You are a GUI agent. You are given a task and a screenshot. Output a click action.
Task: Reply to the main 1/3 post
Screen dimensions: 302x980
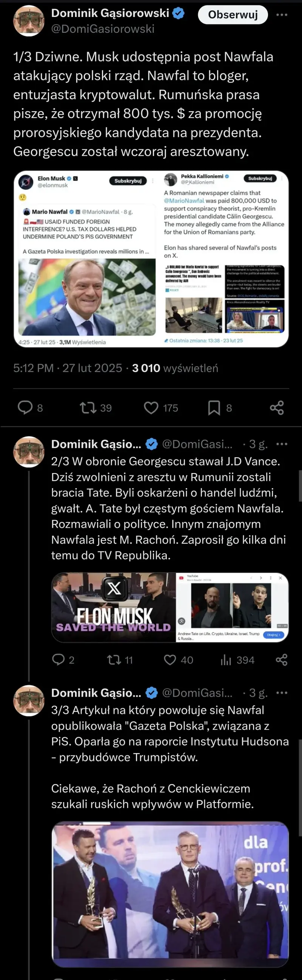pyautogui.click(x=26, y=407)
